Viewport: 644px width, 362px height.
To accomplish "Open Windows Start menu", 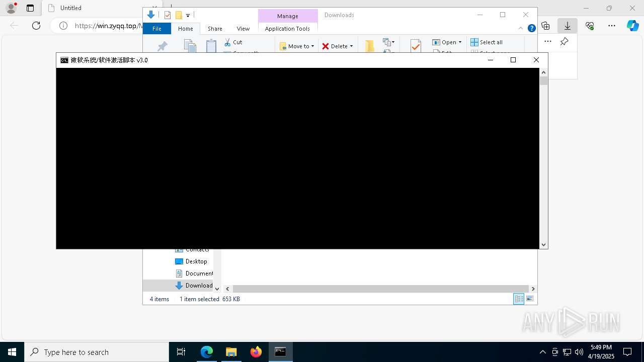I will [x=12, y=352].
